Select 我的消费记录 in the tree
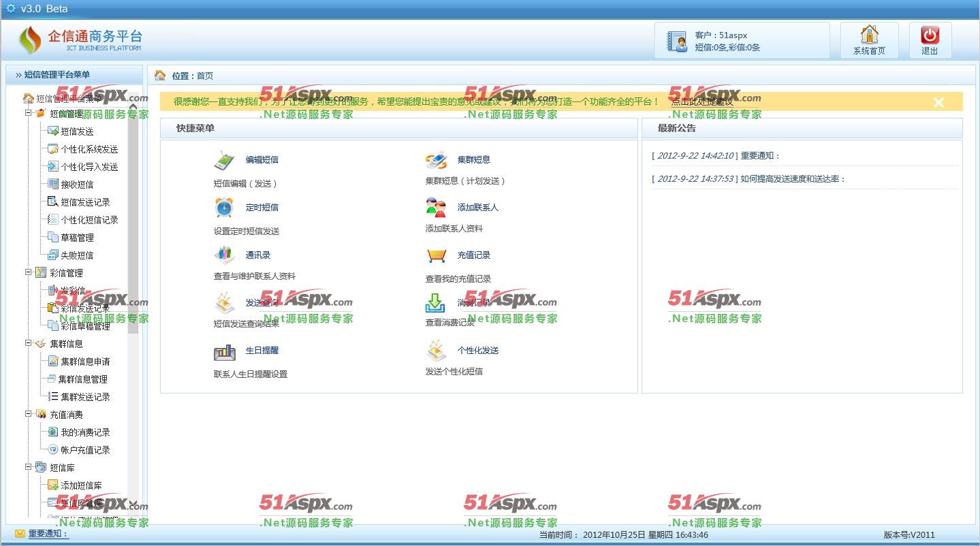This screenshot has width=980, height=546. click(86, 432)
